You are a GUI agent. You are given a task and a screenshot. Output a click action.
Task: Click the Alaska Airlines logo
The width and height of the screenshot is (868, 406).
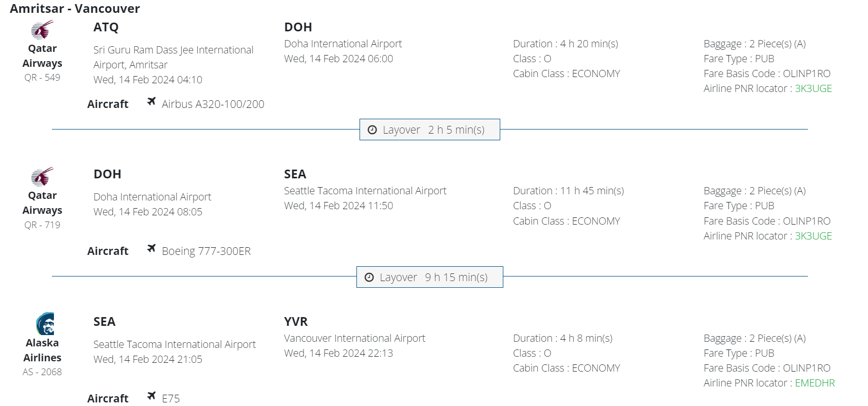[45, 324]
